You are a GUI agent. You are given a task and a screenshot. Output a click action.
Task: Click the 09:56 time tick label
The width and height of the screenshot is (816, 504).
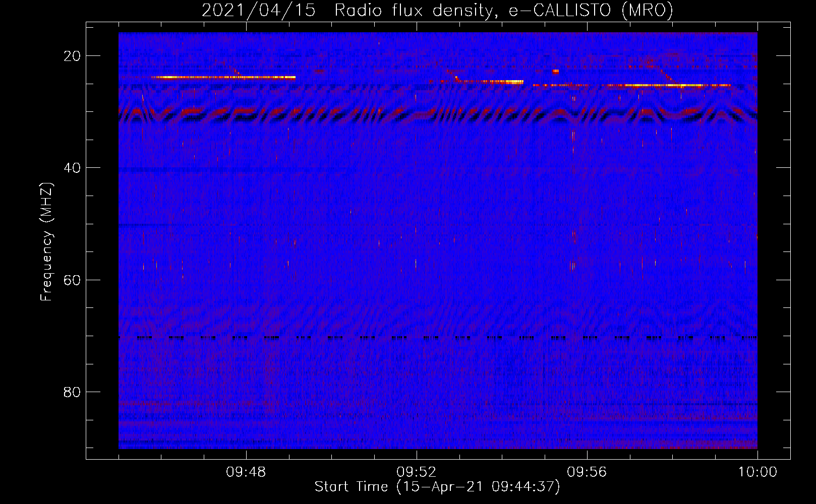click(x=587, y=472)
